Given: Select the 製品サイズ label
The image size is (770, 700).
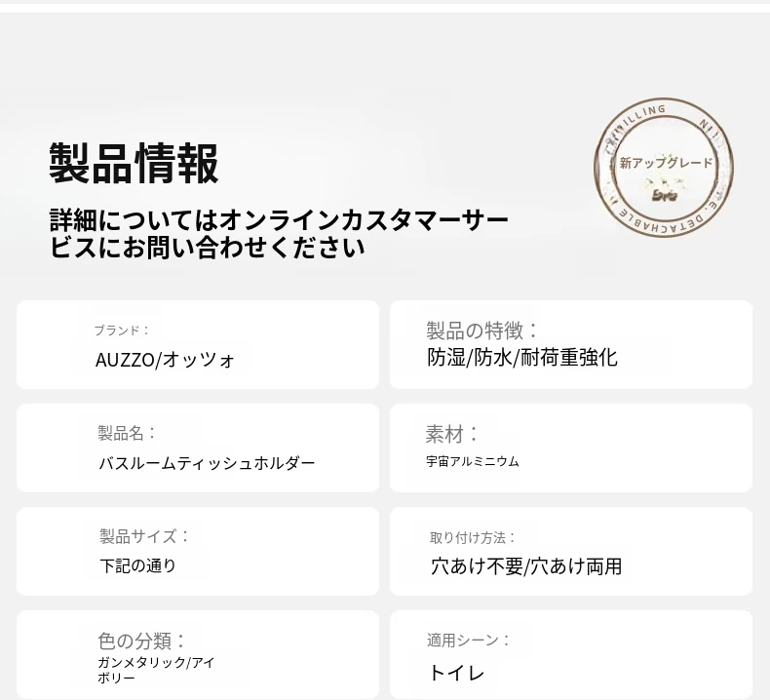Looking at the screenshot, I should click(x=144, y=536).
